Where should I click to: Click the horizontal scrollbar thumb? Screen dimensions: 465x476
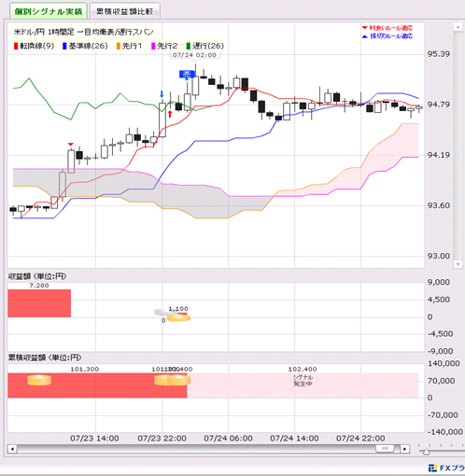(386, 449)
